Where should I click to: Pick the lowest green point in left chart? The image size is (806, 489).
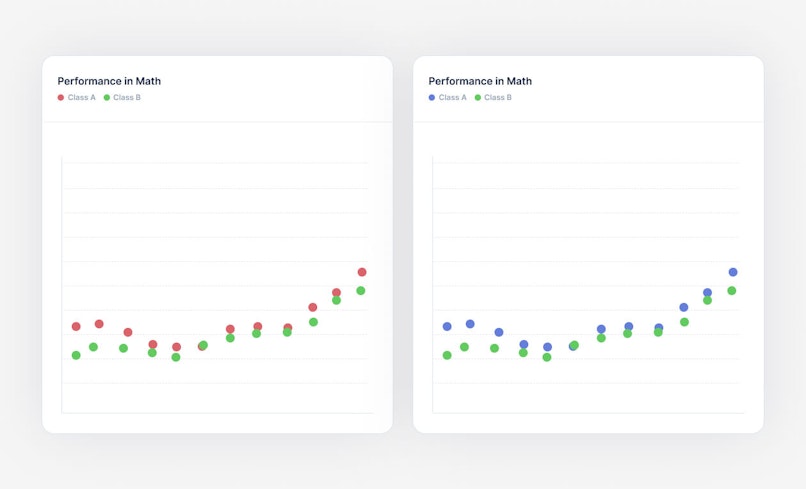176,357
